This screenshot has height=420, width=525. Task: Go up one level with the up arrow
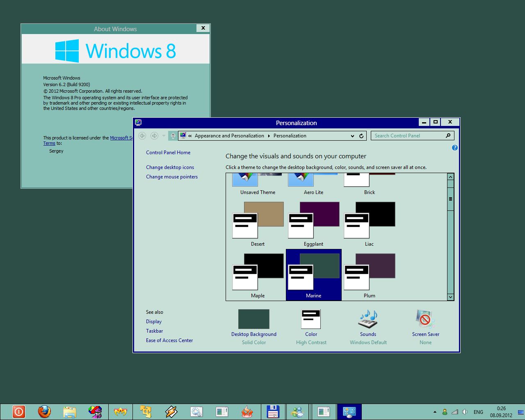pos(173,136)
